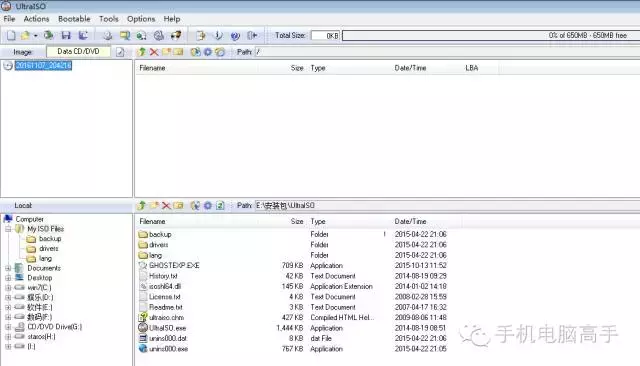Image resolution: width=640 pixels, height=366 pixels.
Task: Click New Folder icon in Local toolbar
Action: (x=154, y=205)
